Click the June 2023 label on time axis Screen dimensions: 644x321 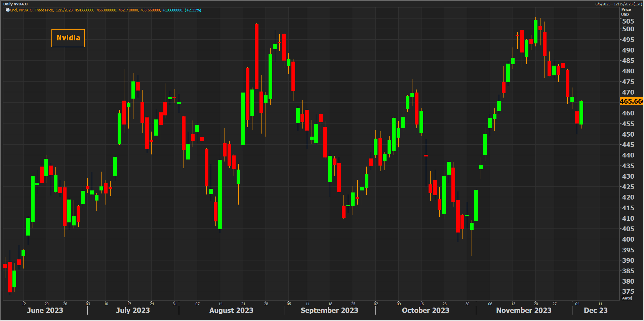pyautogui.click(x=45, y=310)
